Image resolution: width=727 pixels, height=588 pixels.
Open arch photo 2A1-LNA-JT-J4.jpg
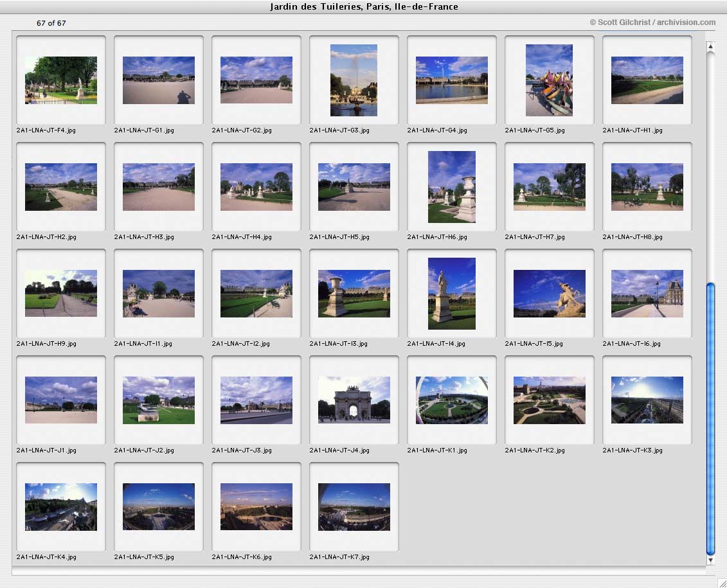tap(354, 400)
